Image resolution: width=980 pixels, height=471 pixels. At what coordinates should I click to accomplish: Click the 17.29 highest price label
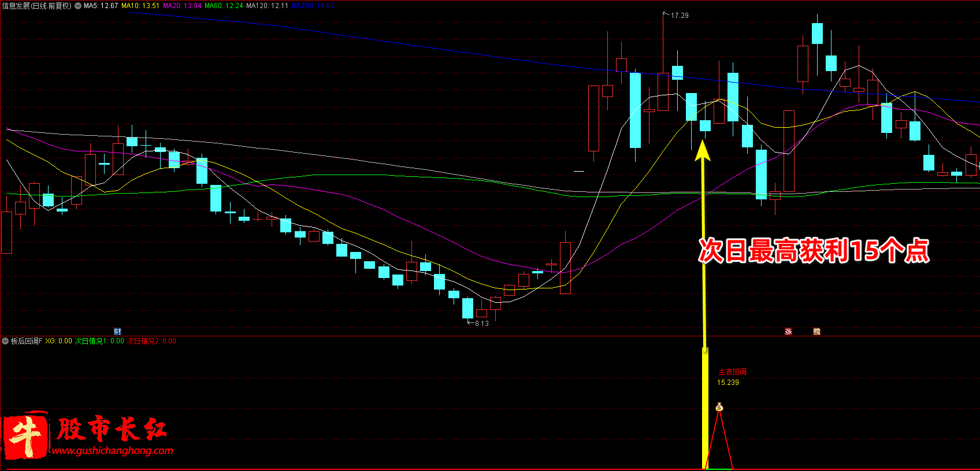click(x=680, y=16)
